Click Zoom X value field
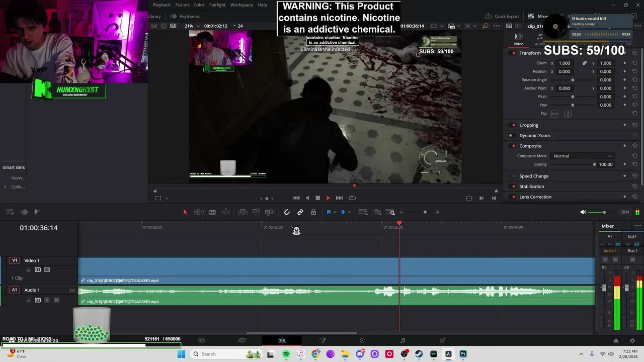This screenshot has width=644, height=362. pos(566,63)
